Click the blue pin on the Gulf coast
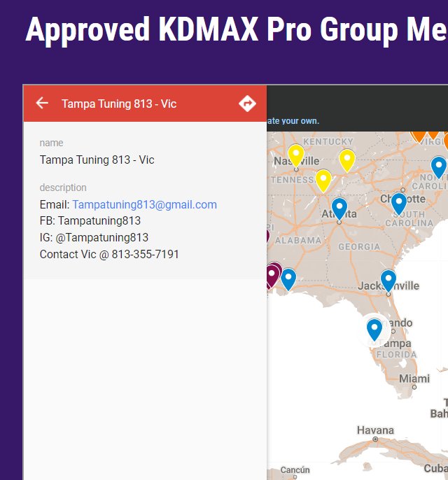This screenshot has height=480, width=448. point(288,279)
